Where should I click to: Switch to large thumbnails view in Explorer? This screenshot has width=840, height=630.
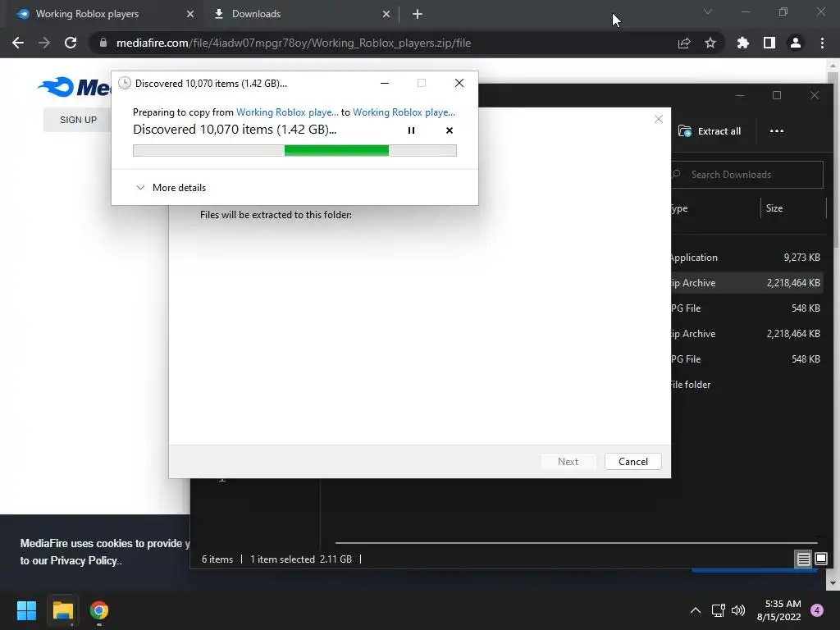(x=820, y=559)
